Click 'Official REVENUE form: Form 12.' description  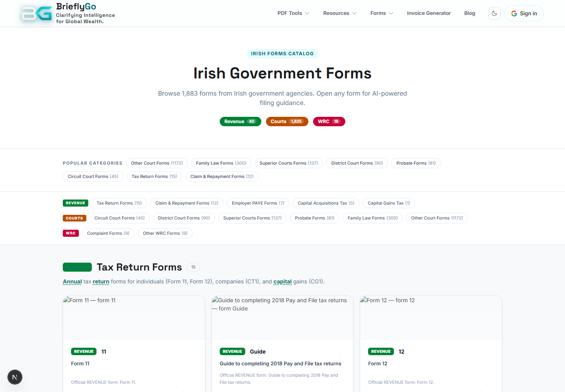[401, 382]
